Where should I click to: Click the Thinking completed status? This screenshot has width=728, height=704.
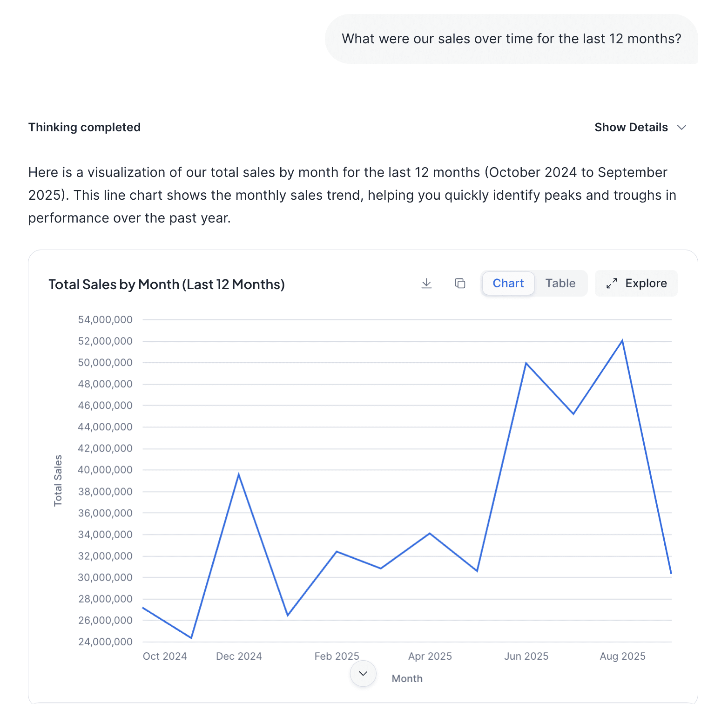click(x=84, y=128)
